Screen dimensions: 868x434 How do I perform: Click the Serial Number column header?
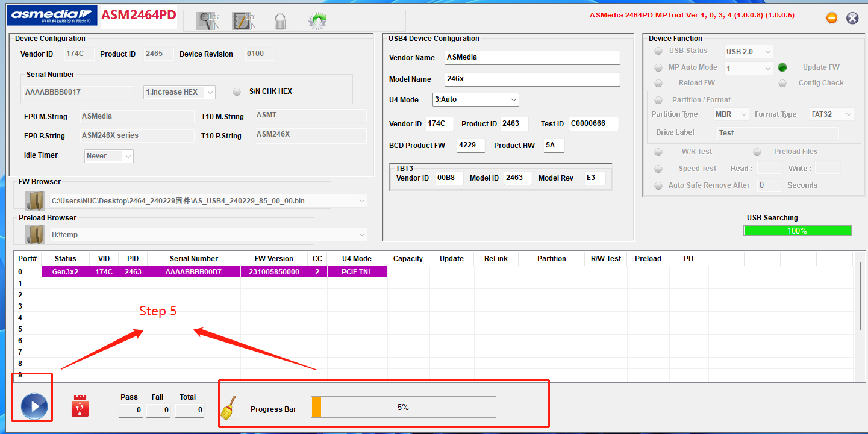pyautogui.click(x=194, y=259)
